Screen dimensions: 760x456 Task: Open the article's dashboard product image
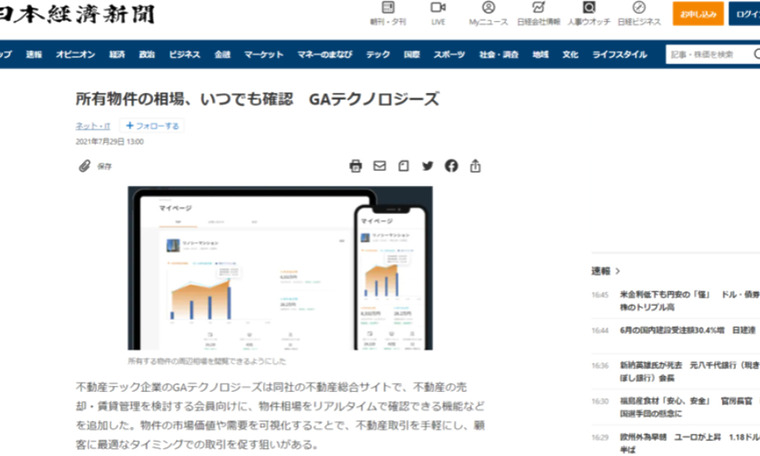(x=279, y=268)
